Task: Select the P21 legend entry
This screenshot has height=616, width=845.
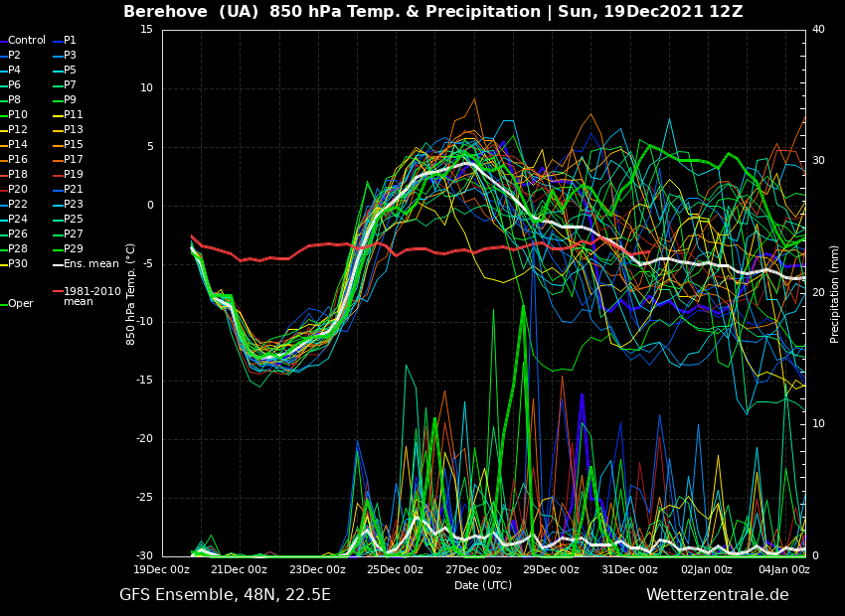Action: [74, 190]
